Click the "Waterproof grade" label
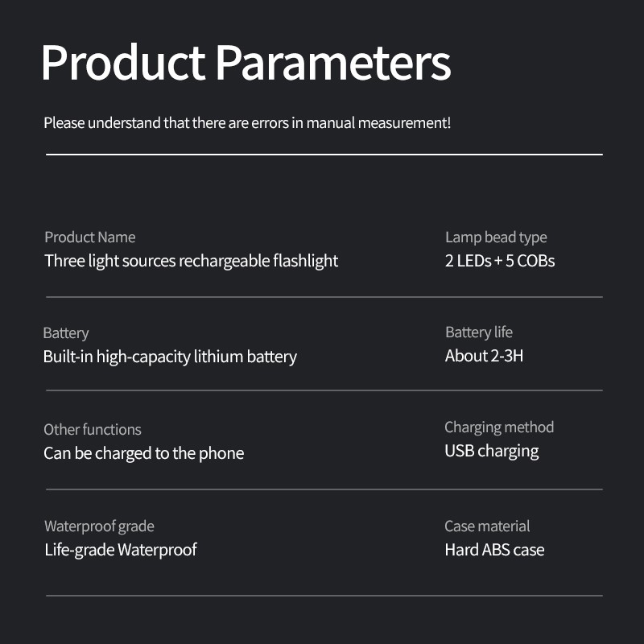Viewport: 644px width, 644px height. (99, 526)
